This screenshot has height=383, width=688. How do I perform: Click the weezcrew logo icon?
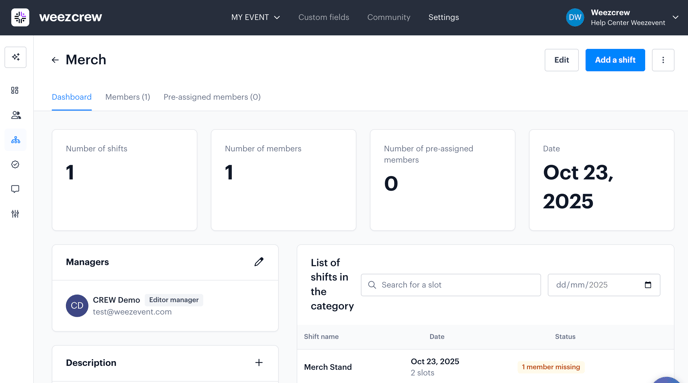click(20, 17)
